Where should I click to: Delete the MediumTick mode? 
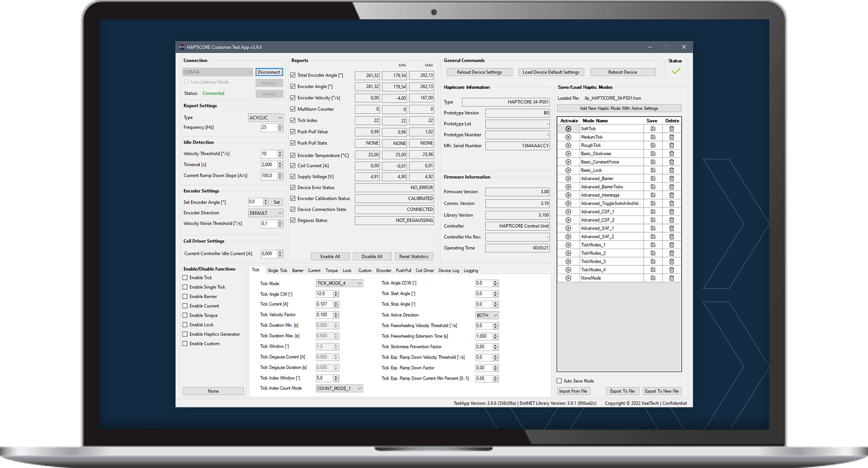pos(672,137)
